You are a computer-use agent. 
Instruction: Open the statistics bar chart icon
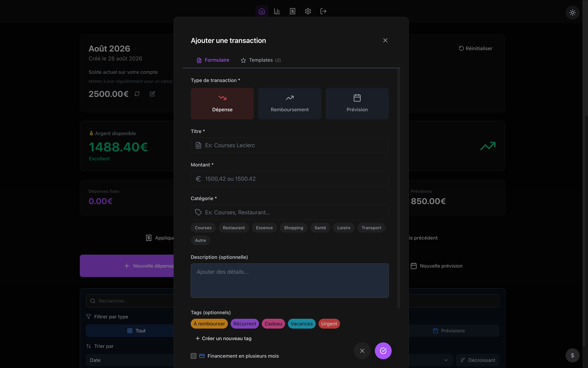[277, 11]
